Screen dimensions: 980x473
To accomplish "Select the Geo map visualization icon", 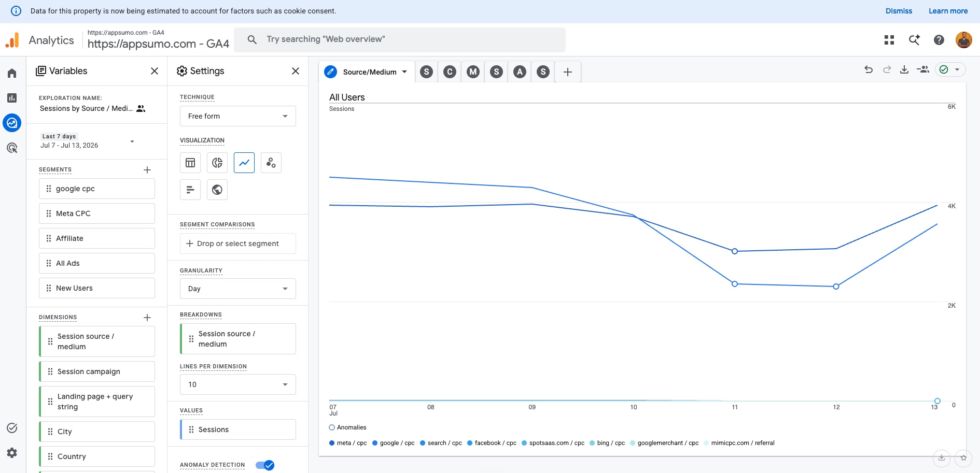I will pyautogui.click(x=217, y=190).
